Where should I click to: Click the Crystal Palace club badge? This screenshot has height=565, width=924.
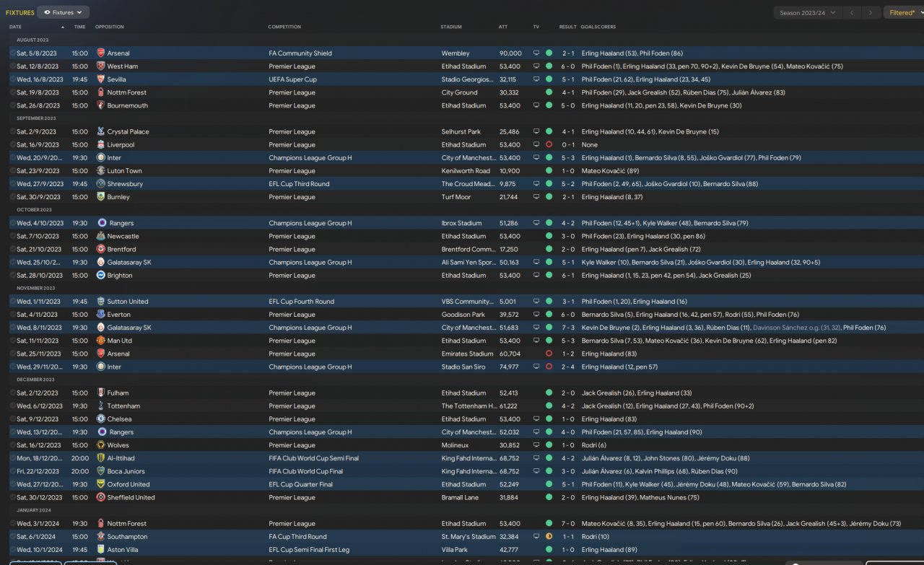coord(100,132)
